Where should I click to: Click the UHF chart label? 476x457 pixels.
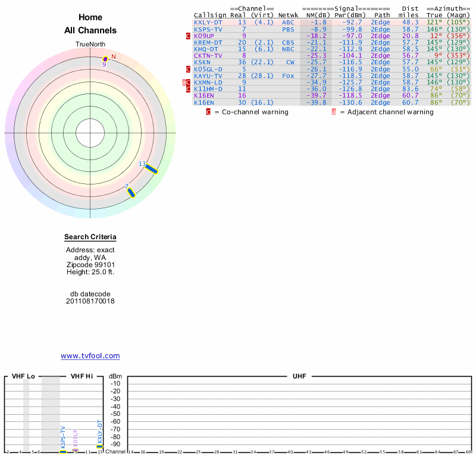(x=299, y=377)
